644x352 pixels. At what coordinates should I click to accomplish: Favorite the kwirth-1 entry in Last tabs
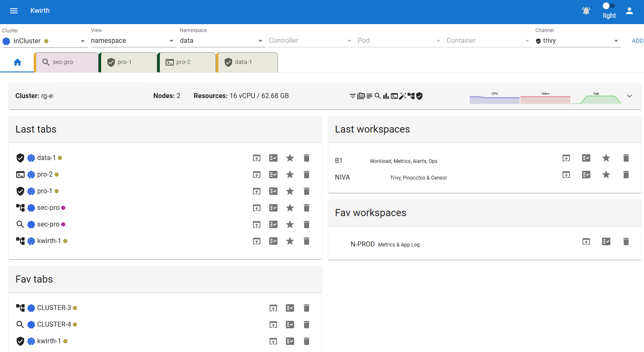pyautogui.click(x=290, y=241)
